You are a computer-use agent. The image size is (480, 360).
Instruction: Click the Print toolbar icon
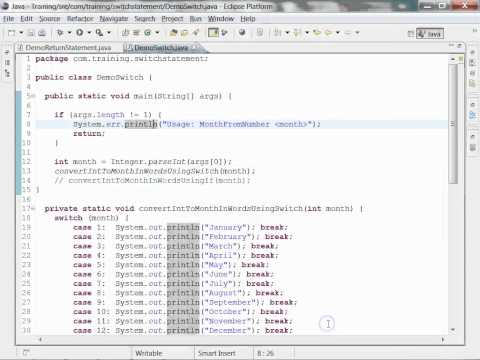[x=42, y=33]
